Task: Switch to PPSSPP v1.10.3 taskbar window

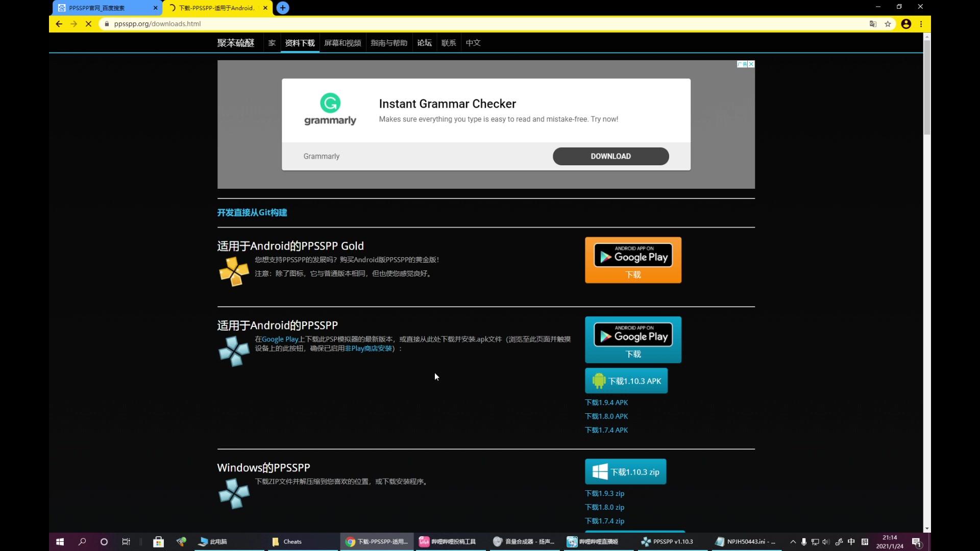Action: [x=673, y=542]
